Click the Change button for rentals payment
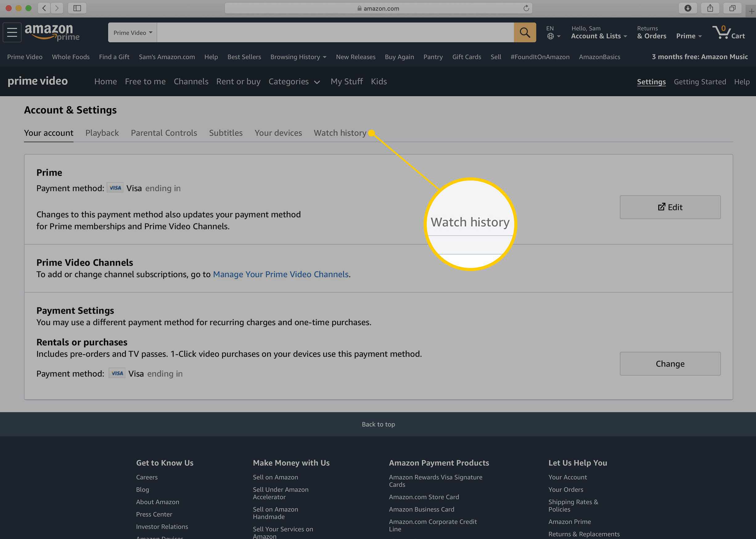Image resolution: width=756 pixels, height=539 pixels. [x=670, y=363]
